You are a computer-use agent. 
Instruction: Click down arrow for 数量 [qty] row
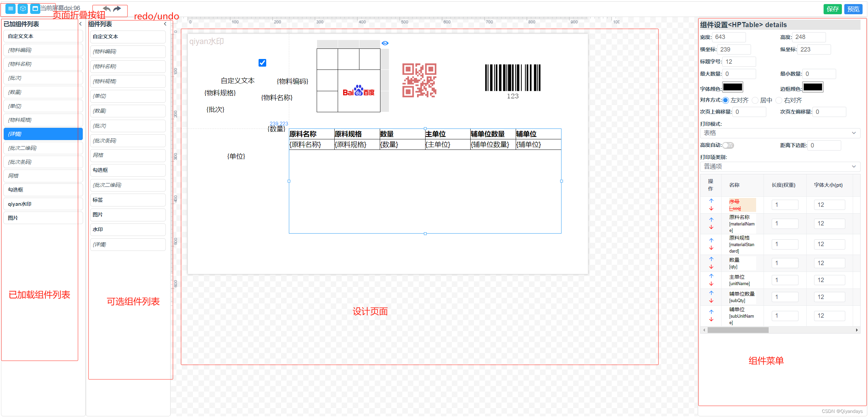[711, 267]
